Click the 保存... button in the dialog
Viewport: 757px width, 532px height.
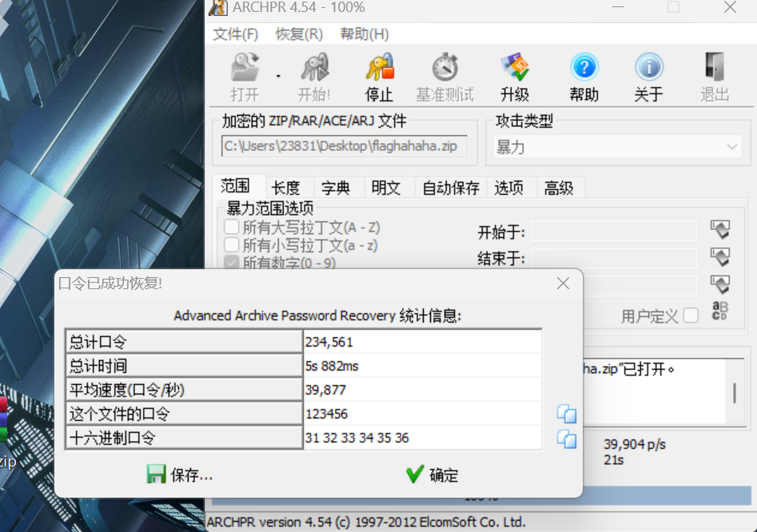pyautogui.click(x=180, y=474)
